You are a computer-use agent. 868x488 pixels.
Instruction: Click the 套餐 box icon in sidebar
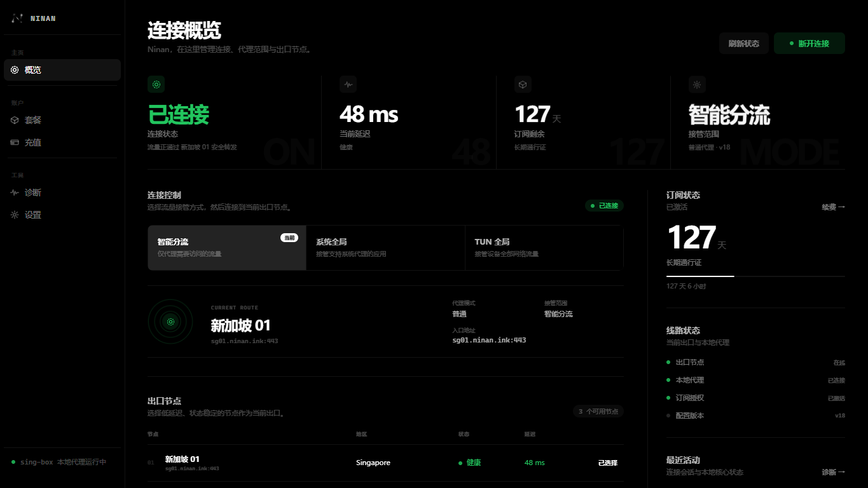point(15,120)
